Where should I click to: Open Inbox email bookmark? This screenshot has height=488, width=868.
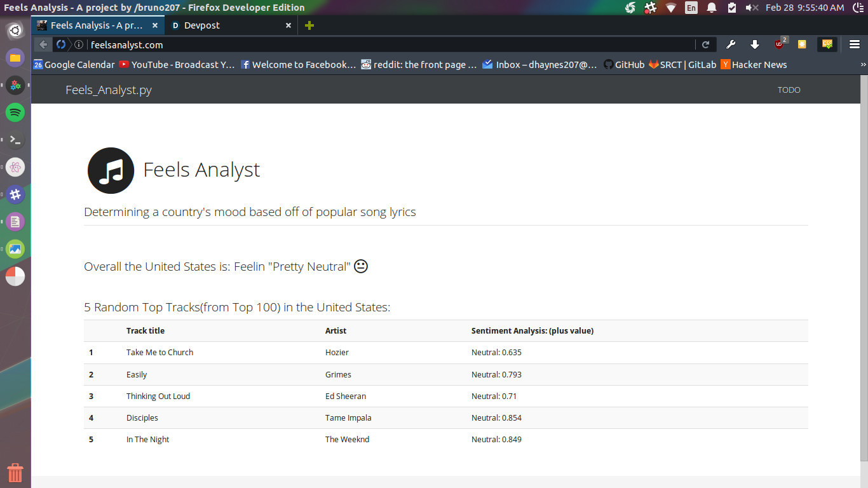click(539, 65)
